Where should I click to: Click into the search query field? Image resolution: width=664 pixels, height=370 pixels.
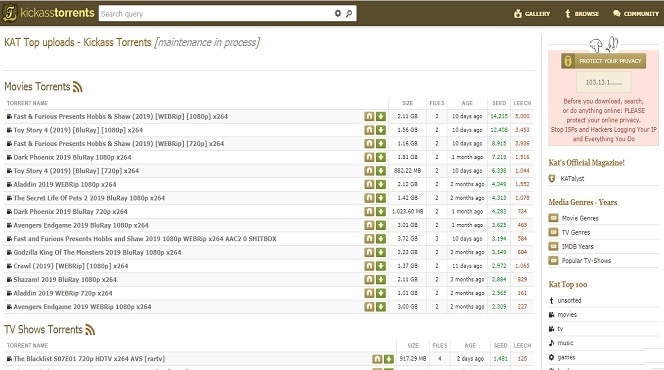coord(215,14)
